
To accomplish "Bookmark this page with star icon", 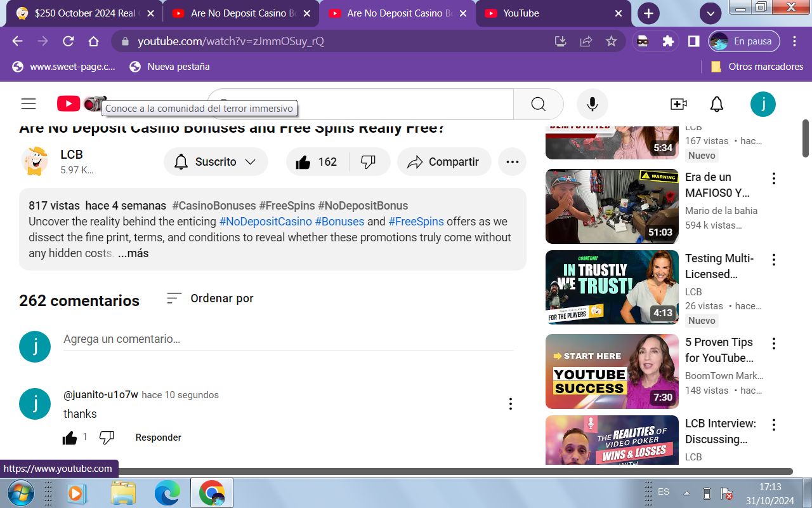I will click(611, 41).
